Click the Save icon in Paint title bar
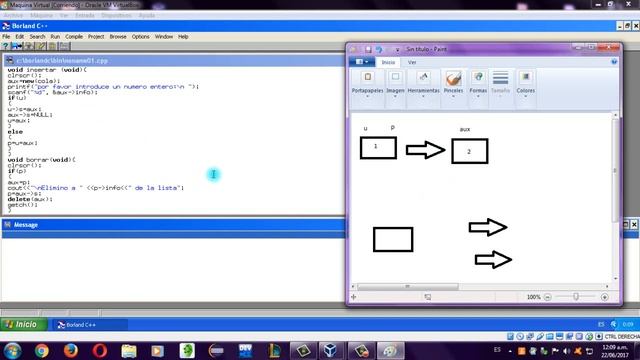Screen dimensions: 640x360 pyautogui.click(x=368, y=49)
